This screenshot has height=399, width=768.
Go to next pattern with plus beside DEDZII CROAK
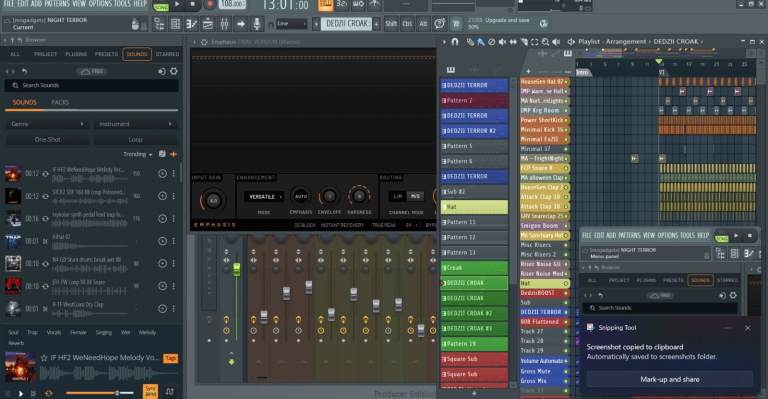(x=377, y=23)
